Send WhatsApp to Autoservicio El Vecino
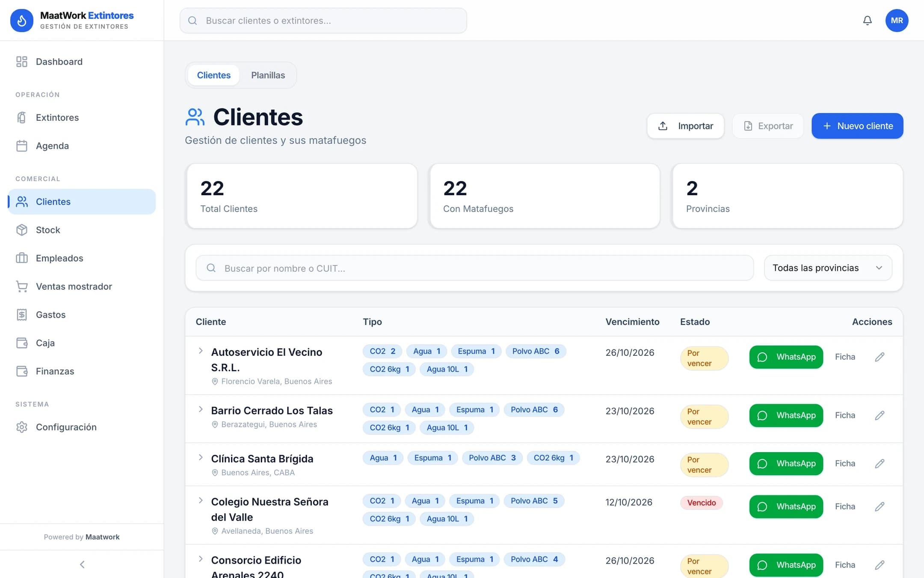Viewport: 924px width, 578px height. click(786, 357)
